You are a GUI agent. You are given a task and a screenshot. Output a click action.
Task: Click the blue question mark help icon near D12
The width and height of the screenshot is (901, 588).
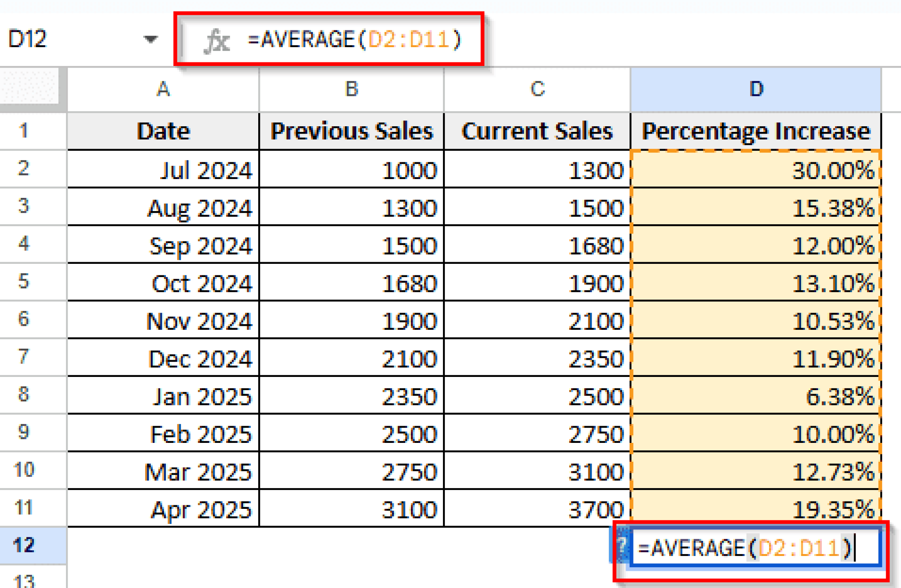click(x=623, y=547)
